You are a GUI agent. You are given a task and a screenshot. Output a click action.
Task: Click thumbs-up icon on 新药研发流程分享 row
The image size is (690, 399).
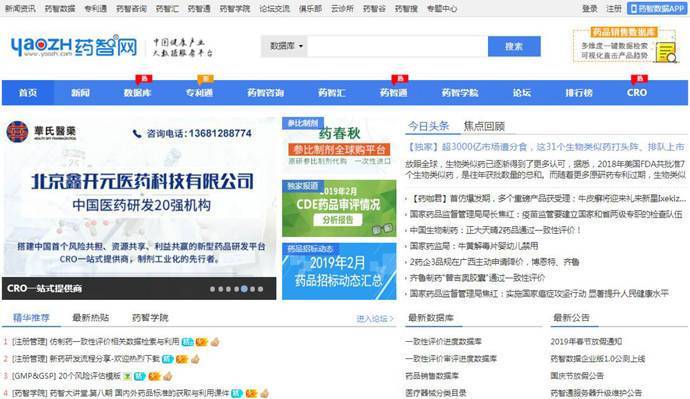(x=195, y=359)
